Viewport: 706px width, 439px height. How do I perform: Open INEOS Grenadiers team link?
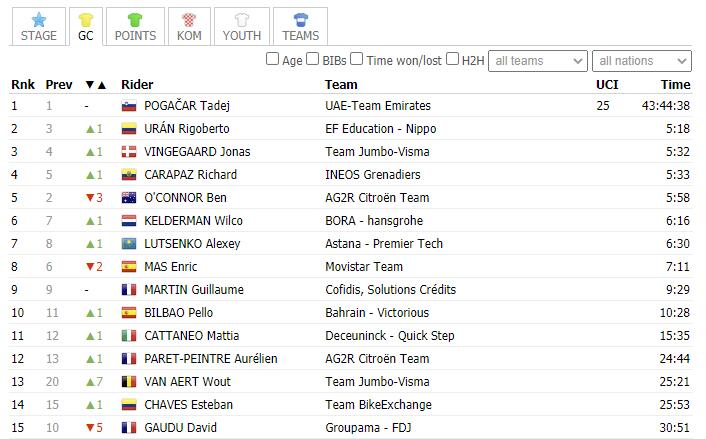373,175
